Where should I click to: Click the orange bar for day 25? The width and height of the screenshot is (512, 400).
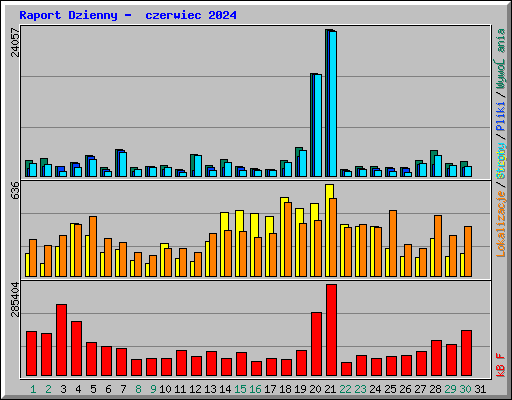pyautogui.click(x=393, y=243)
